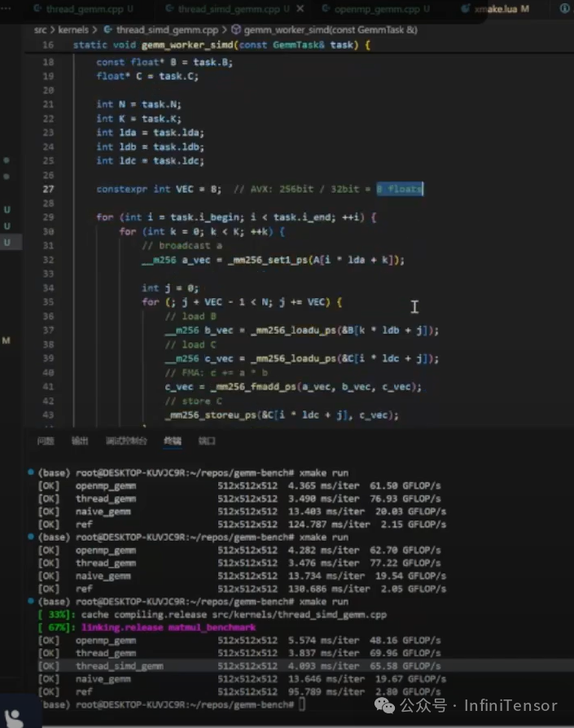Click 'linking.release matmul_benchmark' terminal line
The width and height of the screenshot is (574, 728).
tap(169, 627)
